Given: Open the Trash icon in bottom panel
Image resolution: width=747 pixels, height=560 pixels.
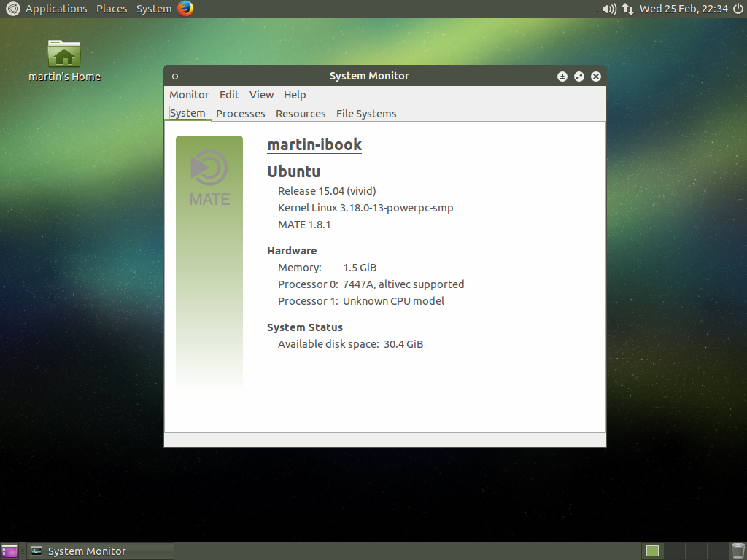Looking at the screenshot, I should coord(738,551).
